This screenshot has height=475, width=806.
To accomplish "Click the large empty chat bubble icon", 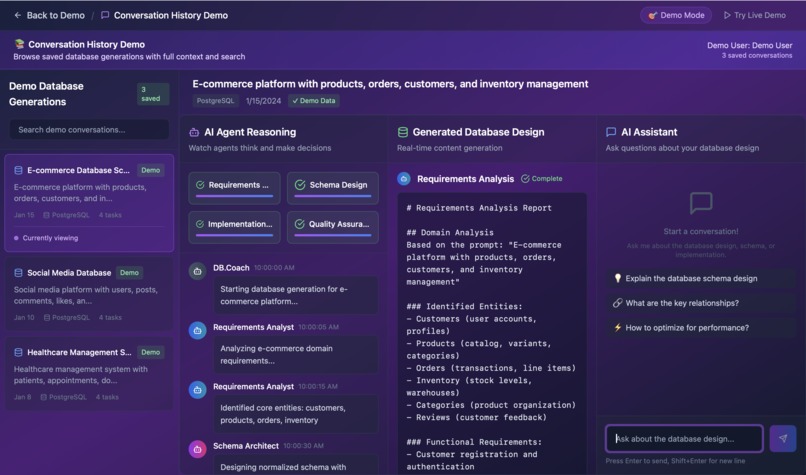I will pos(701,203).
